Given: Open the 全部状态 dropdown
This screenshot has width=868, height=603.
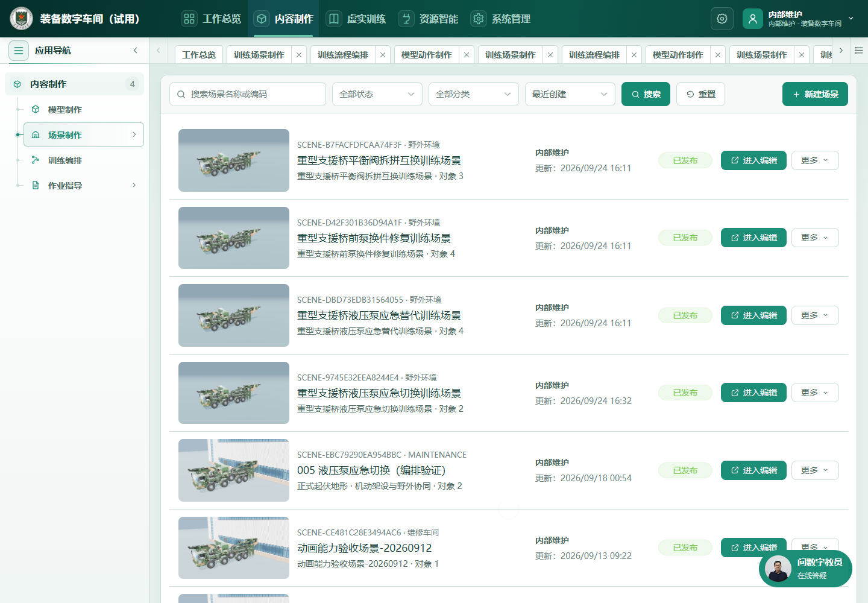Looking at the screenshot, I should tap(377, 94).
